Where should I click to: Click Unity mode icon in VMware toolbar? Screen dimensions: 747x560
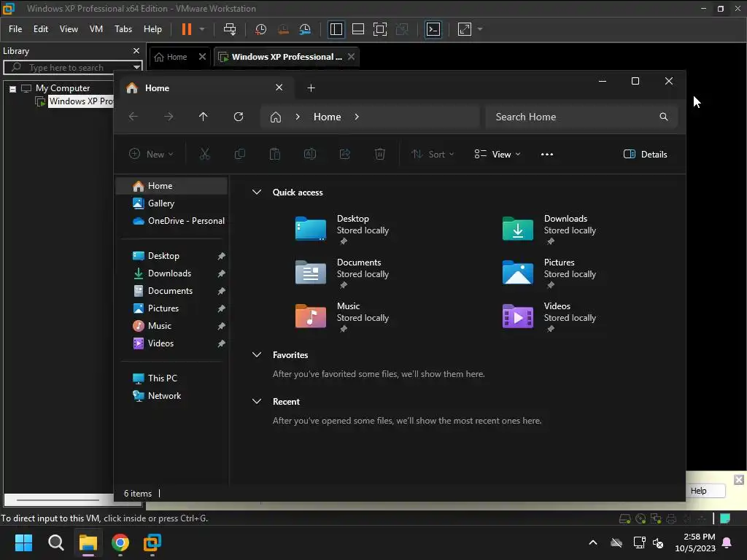coord(402,29)
